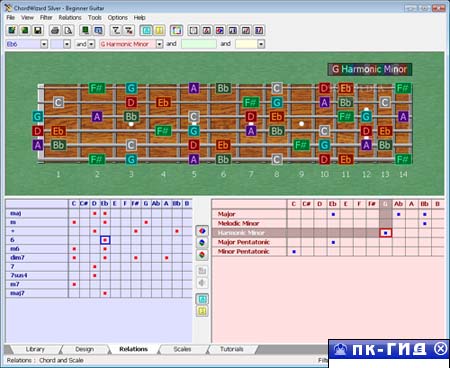450x368 pixels.
Task: Click the red-and-blue view icon in toolbar
Action: click(x=220, y=30)
